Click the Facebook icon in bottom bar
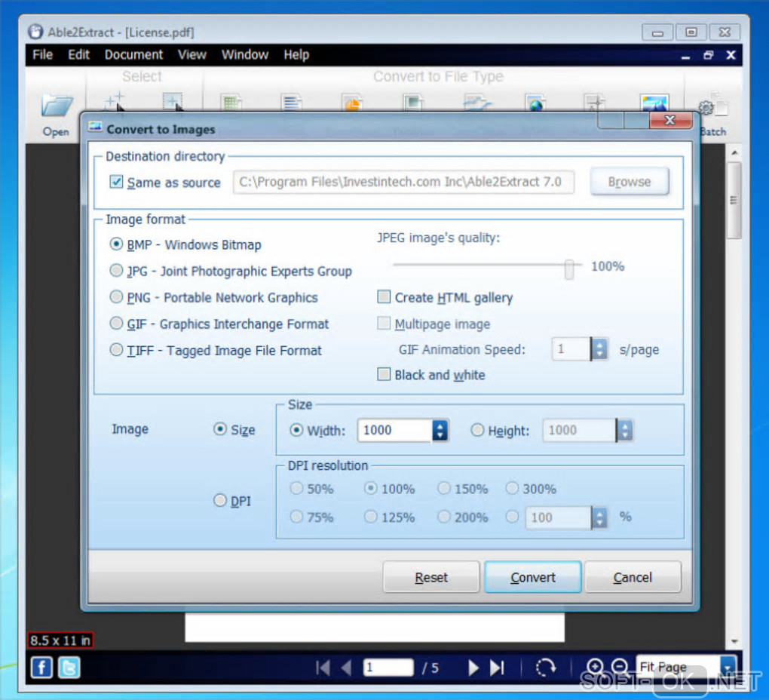This screenshot has width=769, height=700. 41,668
